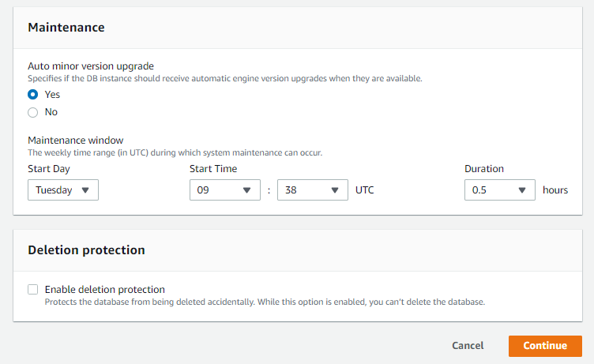Open the Start Day Tuesday dropdown

coord(63,190)
